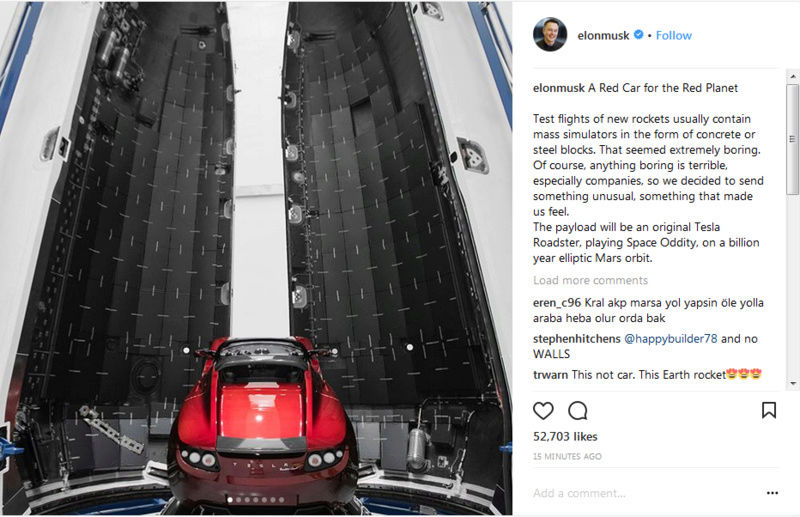Image resolution: width=800 pixels, height=517 pixels.
Task: Like the post with the heart icon
Action: 543,410
